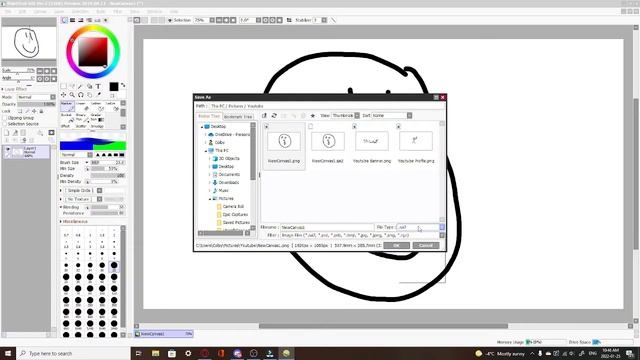The image size is (640, 360).
Task: Select the Youtube Banner.png thumbnail
Action: pyautogui.click(x=372, y=141)
